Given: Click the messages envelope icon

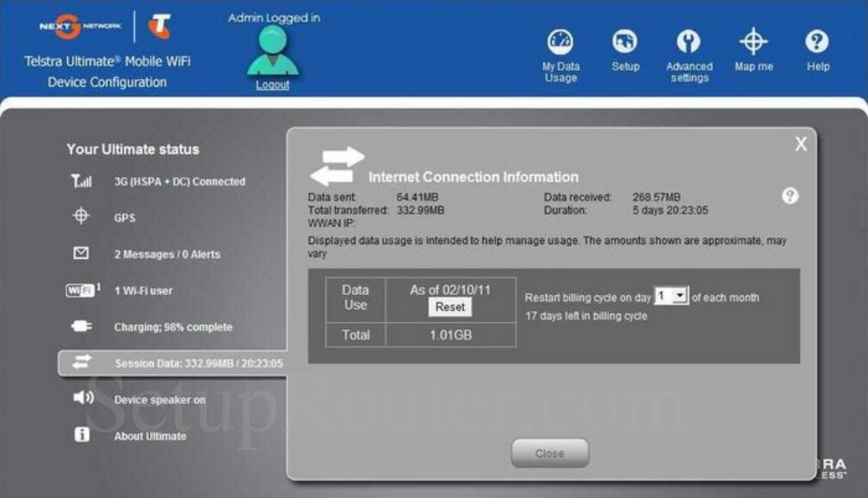Looking at the screenshot, I should pos(81,253).
